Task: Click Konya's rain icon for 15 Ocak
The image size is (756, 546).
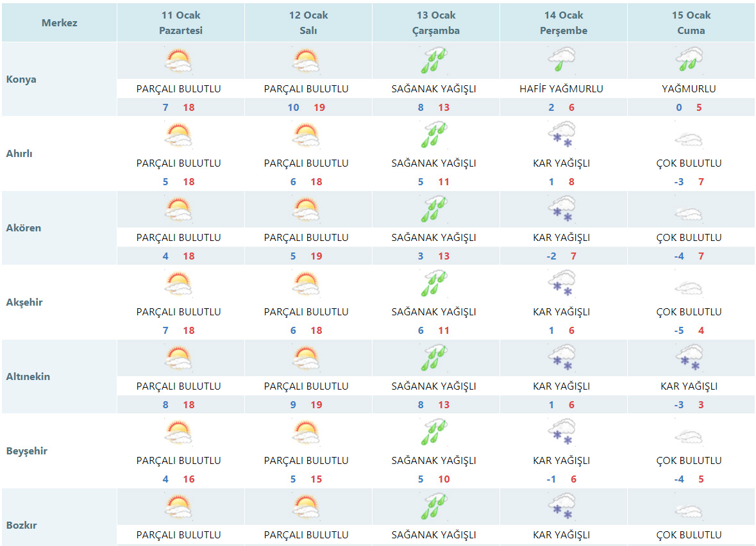Action: (689, 61)
